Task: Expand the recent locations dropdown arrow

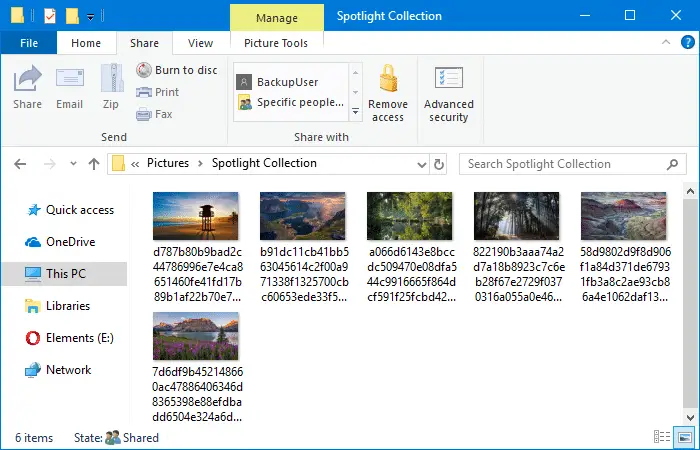Action: tap(73, 164)
